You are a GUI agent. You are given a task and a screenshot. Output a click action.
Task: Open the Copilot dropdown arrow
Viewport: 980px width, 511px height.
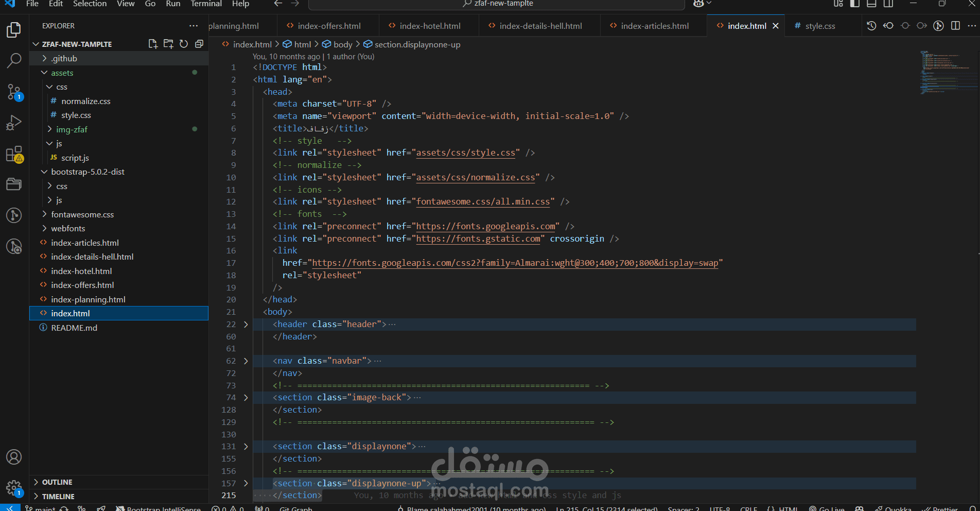pos(709,4)
